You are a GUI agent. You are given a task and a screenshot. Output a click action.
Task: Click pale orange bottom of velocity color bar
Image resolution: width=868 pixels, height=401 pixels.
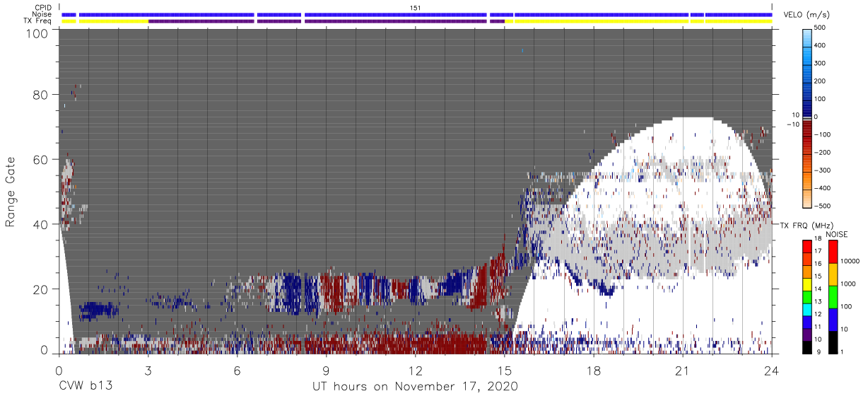808,198
